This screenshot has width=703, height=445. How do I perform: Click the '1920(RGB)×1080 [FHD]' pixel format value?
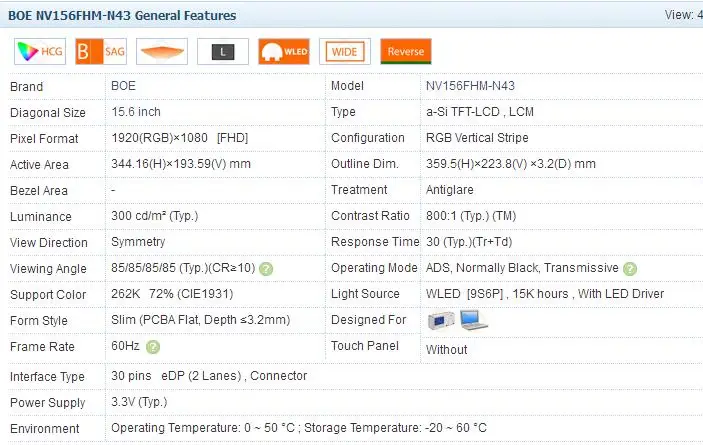click(x=180, y=138)
